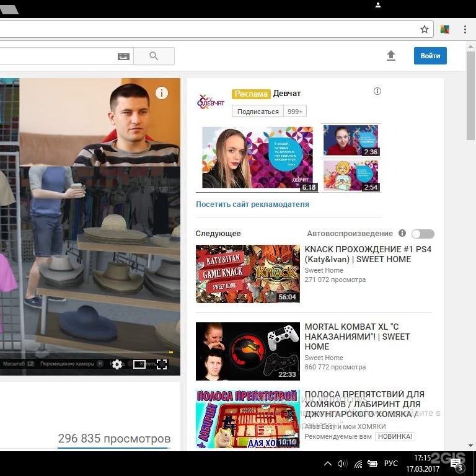Click the upload video arrow icon
The image size is (476, 476).
[390, 56]
